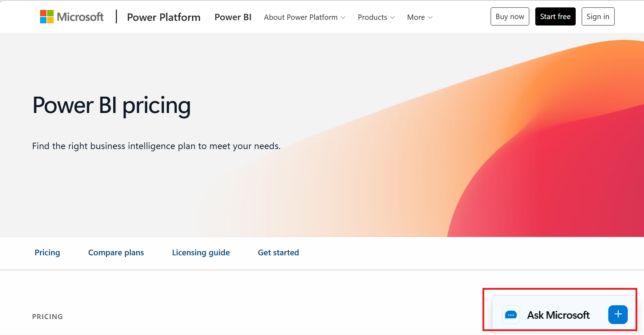Expand chat with the blue plus button
The height and width of the screenshot is (335, 644).
click(618, 314)
